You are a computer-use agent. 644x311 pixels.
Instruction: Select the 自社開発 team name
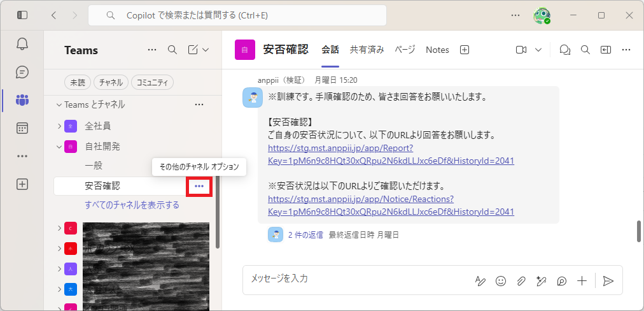pos(102,146)
